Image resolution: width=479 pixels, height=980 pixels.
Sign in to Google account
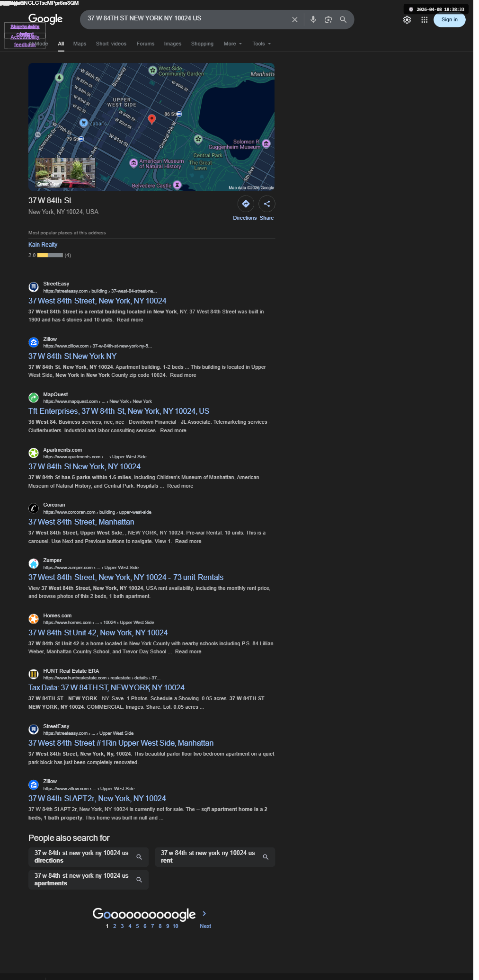(450, 19)
